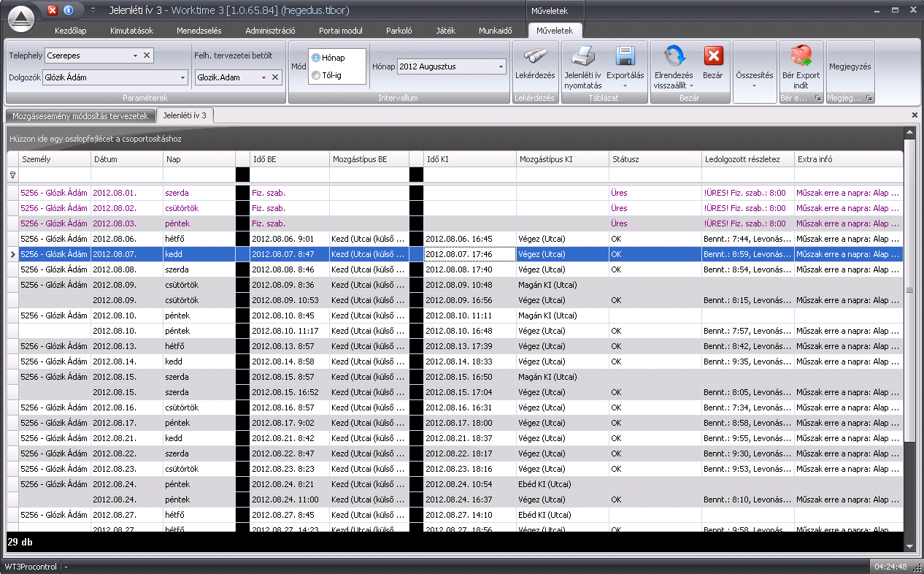Open the Hónap 2012 Augusztus dropdown

(501, 66)
